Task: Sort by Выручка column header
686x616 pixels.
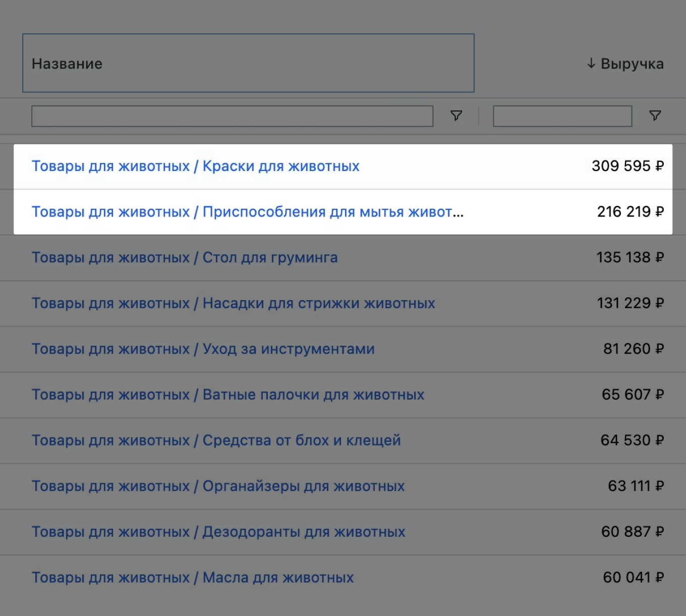Action: (x=625, y=64)
